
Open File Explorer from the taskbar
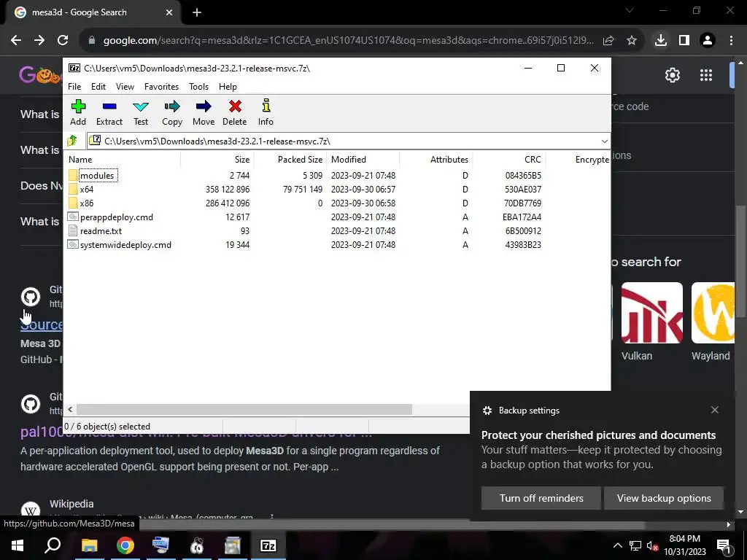(89, 545)
